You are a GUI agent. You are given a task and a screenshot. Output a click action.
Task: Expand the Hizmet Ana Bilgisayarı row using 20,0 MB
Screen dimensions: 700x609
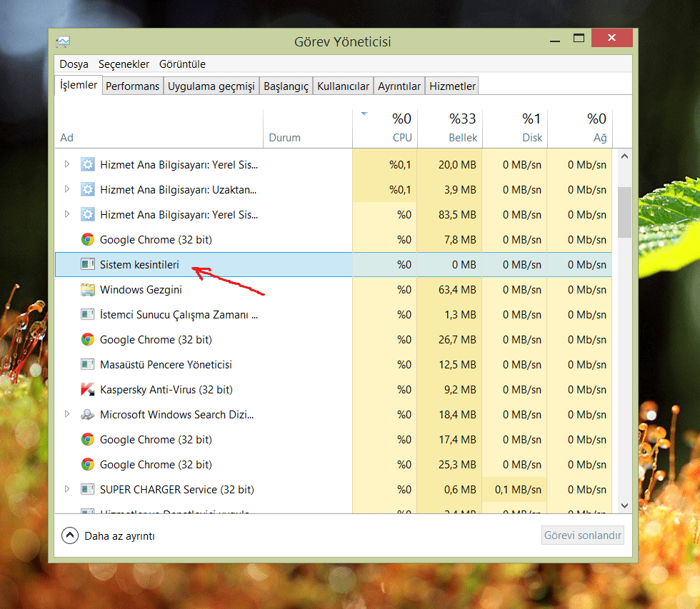(67, 164)
